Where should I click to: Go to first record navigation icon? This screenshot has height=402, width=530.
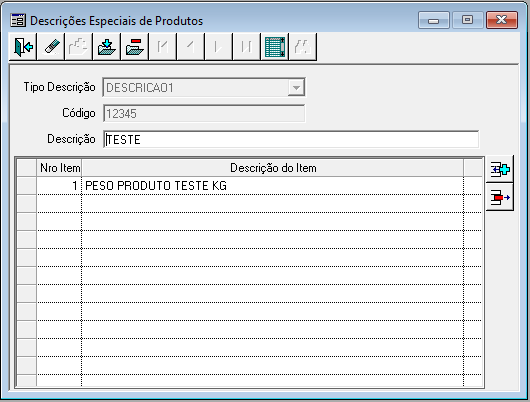[x=163, y=47]
